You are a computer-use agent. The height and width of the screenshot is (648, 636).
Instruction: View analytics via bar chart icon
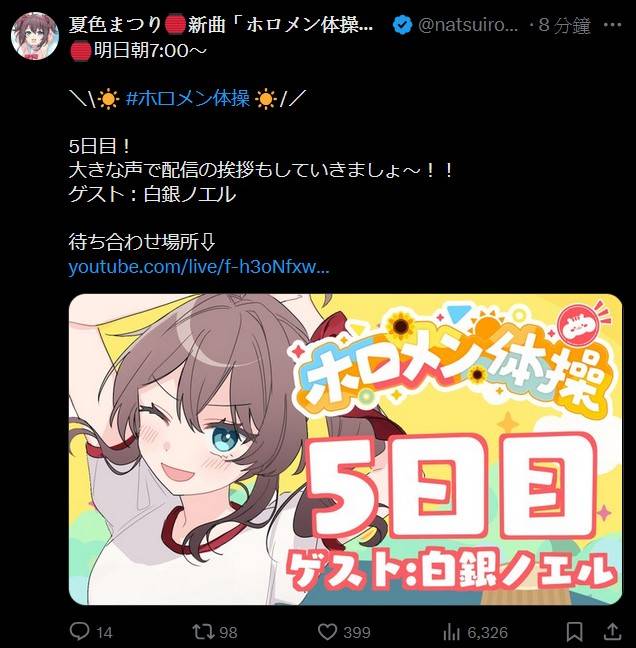point(451,632)
